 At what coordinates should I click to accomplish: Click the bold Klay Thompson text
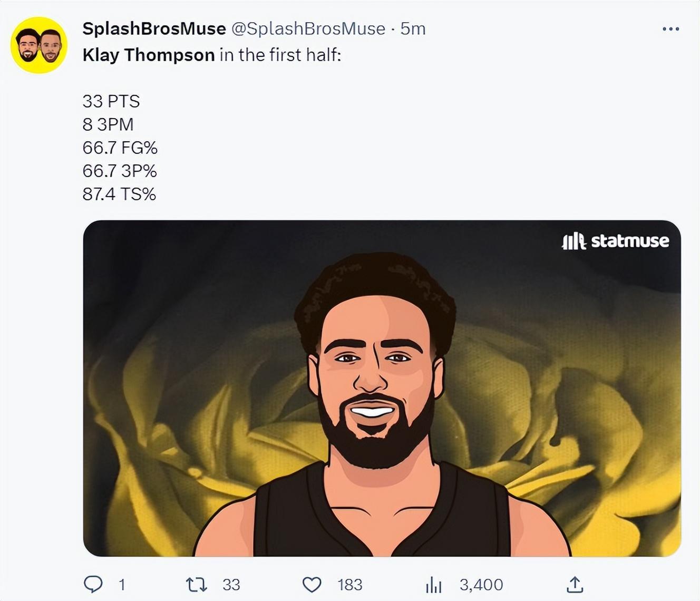[x=149, y=55]
